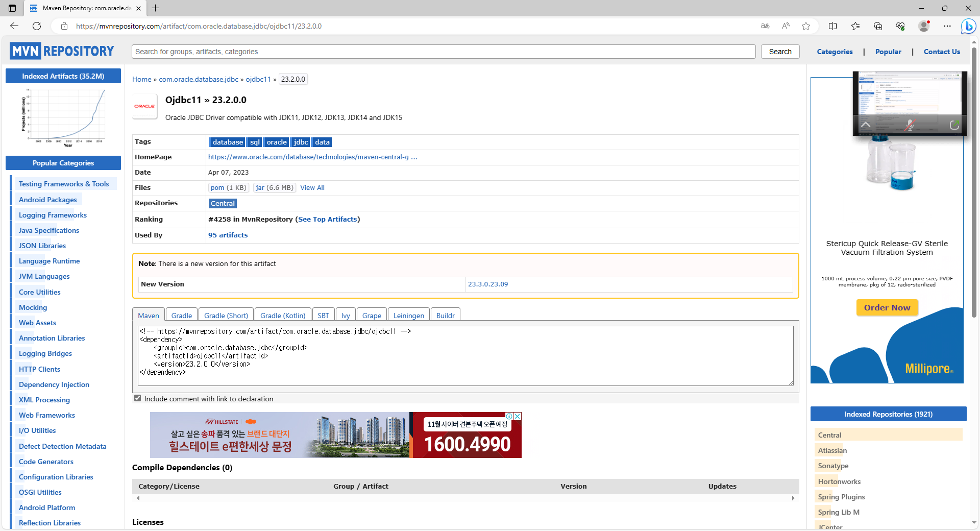Screen dimensions: 980x531
Task: Click the indexed artifacts growth chart
Action: pyautogui.click(x=63, y=118)
